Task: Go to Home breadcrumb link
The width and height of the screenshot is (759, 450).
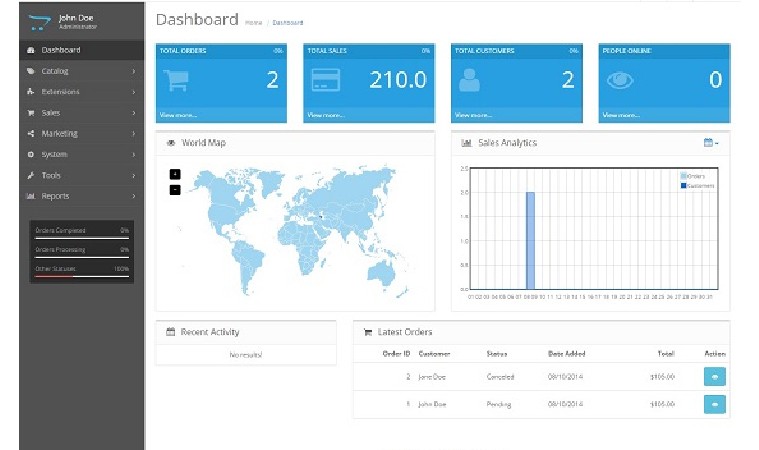Action: tap(253, 23)
